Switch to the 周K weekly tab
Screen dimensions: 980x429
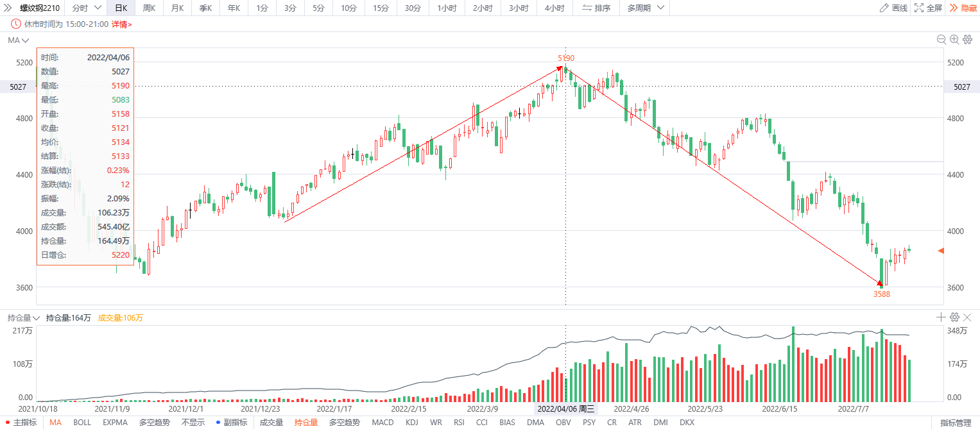(x=149, y=8)
